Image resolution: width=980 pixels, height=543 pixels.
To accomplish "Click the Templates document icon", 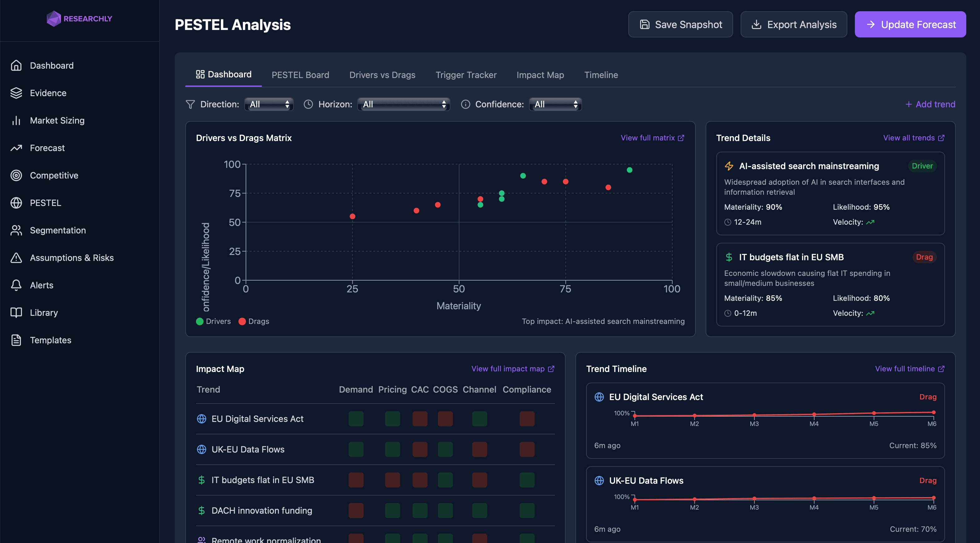I will 16,340.
